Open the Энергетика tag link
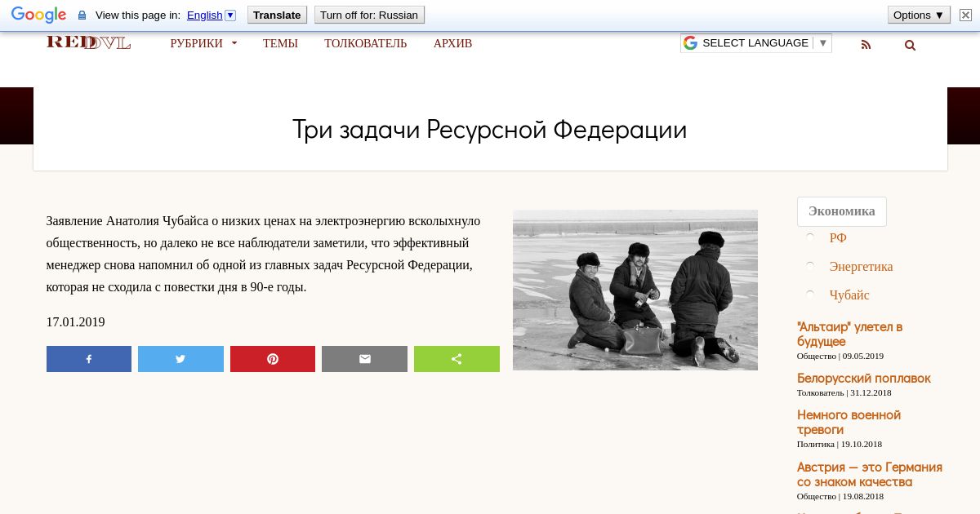This screenshot has height=514, width=980. [861, 266]
